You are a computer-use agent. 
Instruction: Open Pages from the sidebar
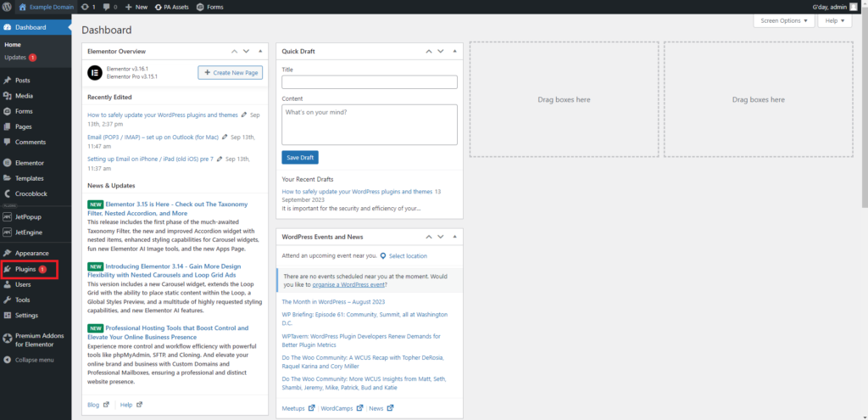coord(36,126)
